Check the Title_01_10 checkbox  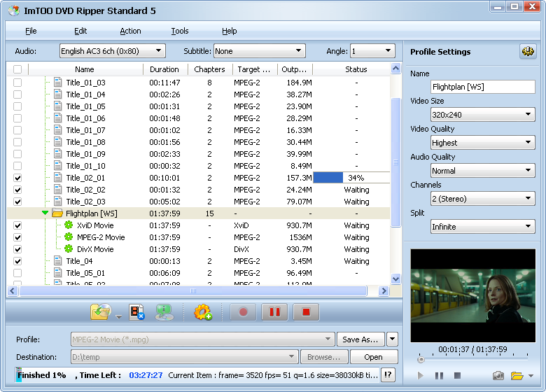point(17,166)
